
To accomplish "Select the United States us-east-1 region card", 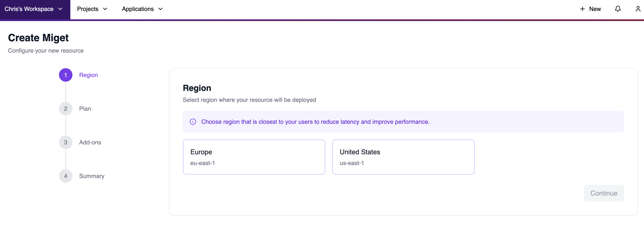I will 403,157.
